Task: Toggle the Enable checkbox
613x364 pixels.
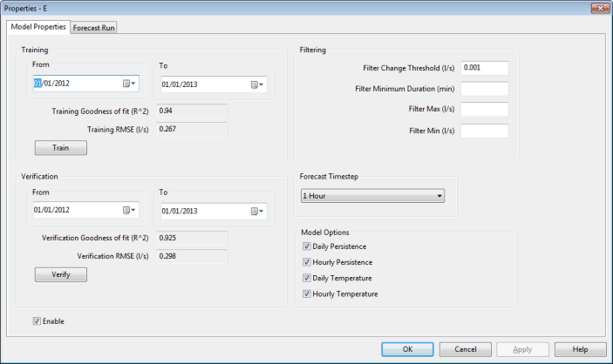Action: [x=37, y=321]
